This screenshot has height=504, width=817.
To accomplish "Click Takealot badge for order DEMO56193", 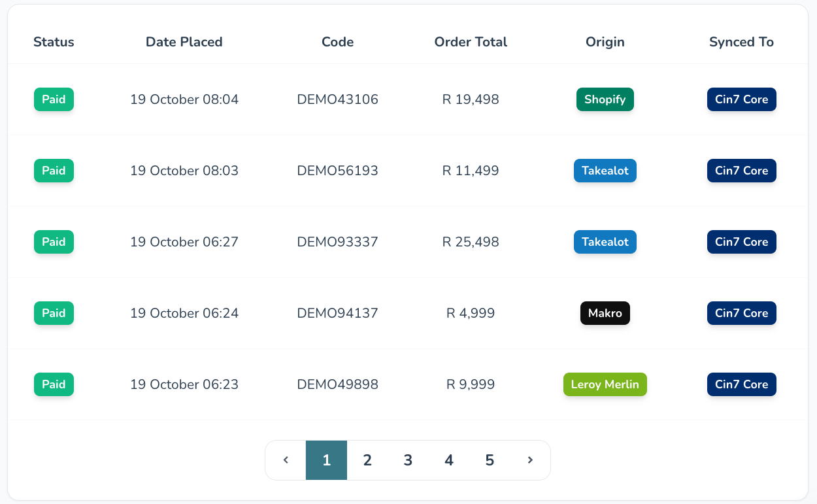I will (x=605, y=171).
